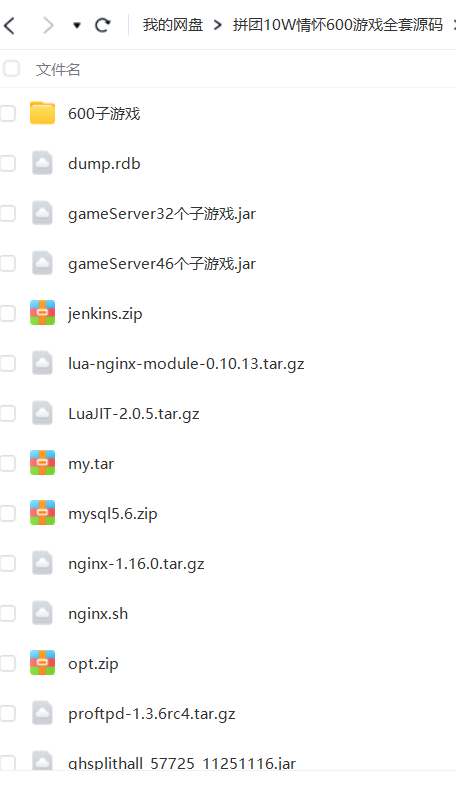
Task: Click the jenkins.zip archive icon
Action: 42,313
